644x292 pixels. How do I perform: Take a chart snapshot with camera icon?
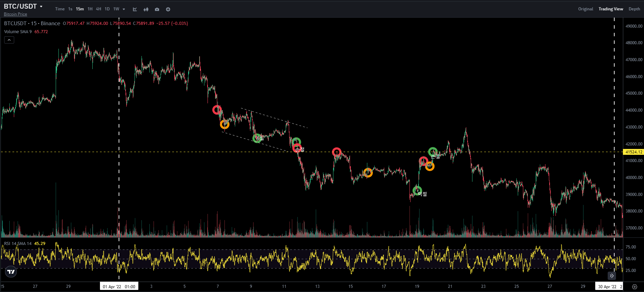157,9
